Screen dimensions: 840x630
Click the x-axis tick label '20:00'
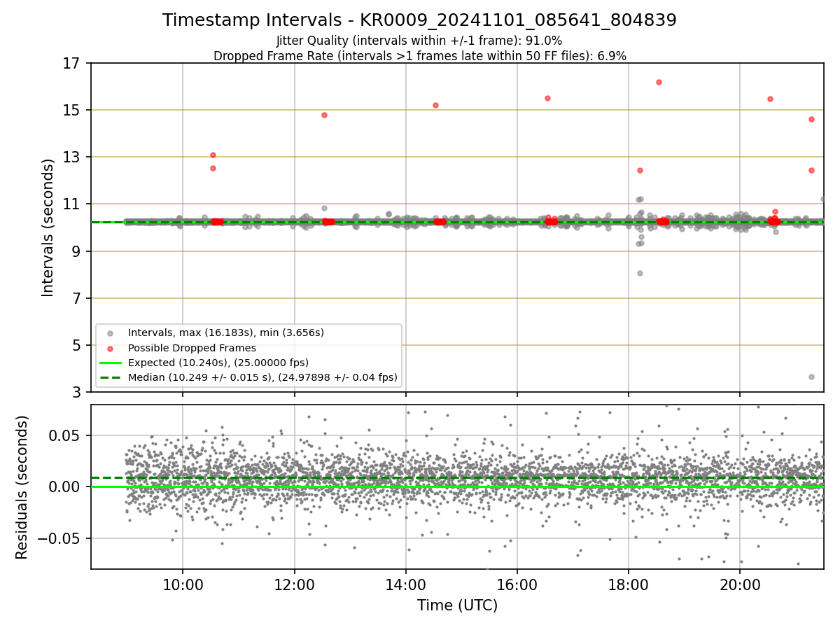(740, 584)
